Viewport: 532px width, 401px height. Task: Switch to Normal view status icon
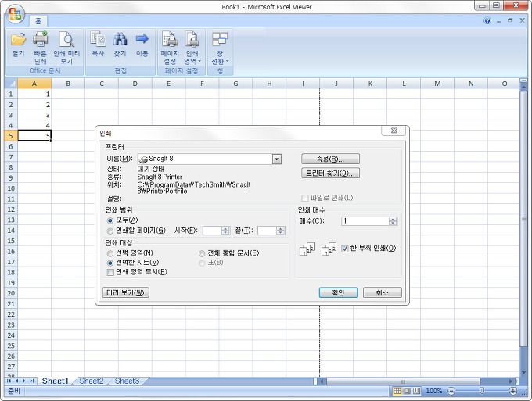[x=397, y=391]
